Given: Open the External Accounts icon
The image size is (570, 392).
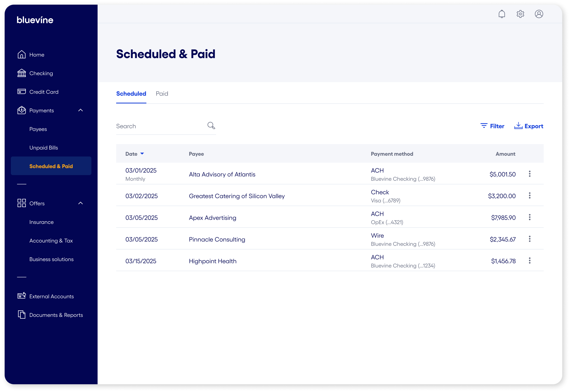Looking at the screenshot, I should 22,296.
